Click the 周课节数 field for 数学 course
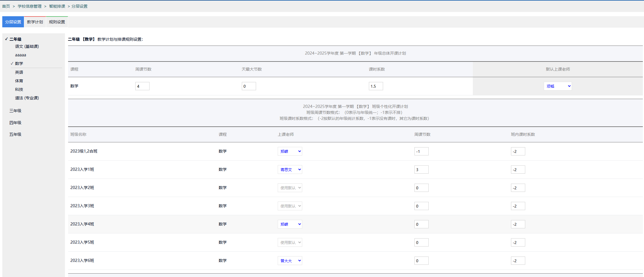 (142, 86)
